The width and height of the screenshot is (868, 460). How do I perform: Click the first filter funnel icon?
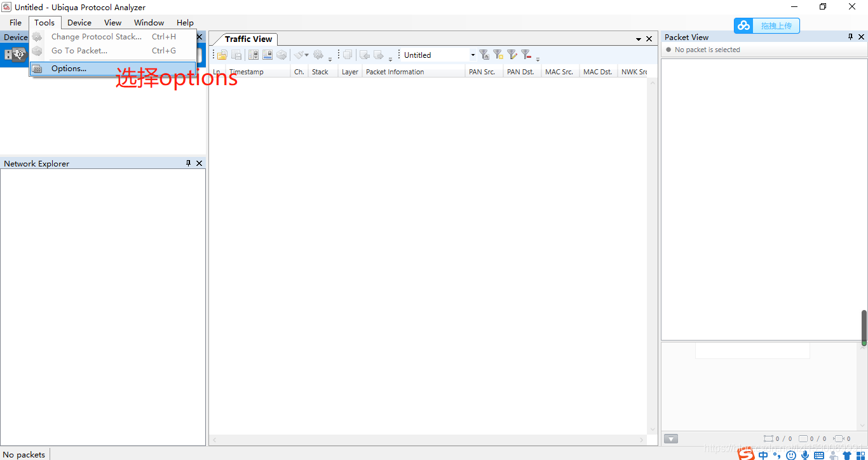(484, 55)
